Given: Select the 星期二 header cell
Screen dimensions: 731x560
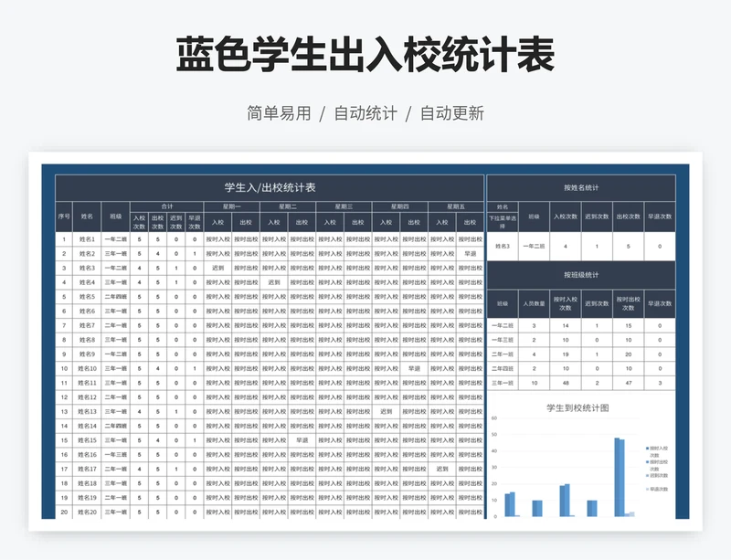Looking at the screenshot, I should click(x=288, y=206).
